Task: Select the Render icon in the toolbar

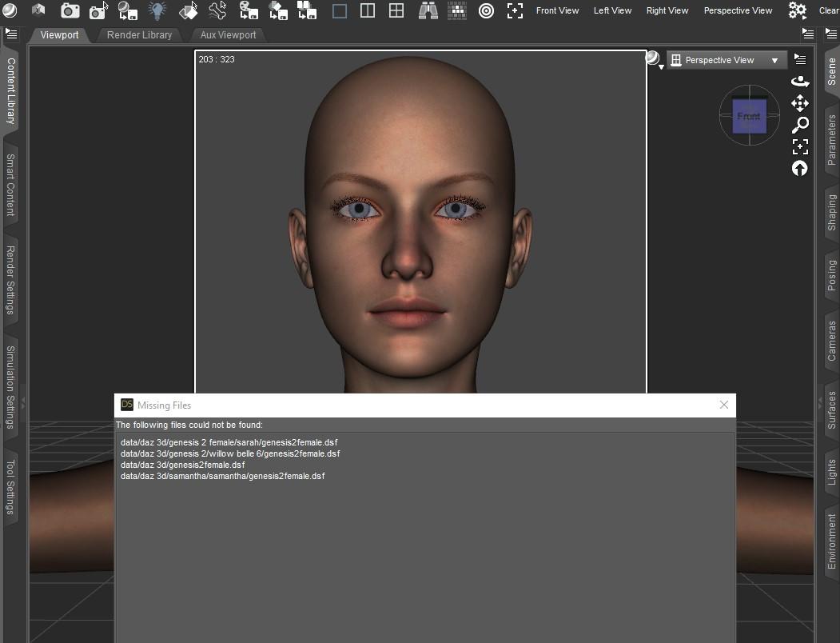Action: coord(70,10)
